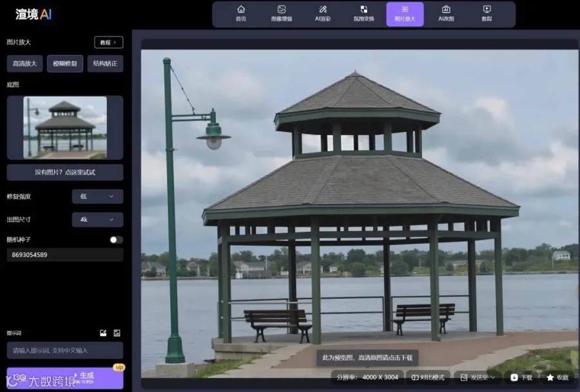
Task: Toggle the 随机种子 random seed switch
Action: [x=116, y=240]
